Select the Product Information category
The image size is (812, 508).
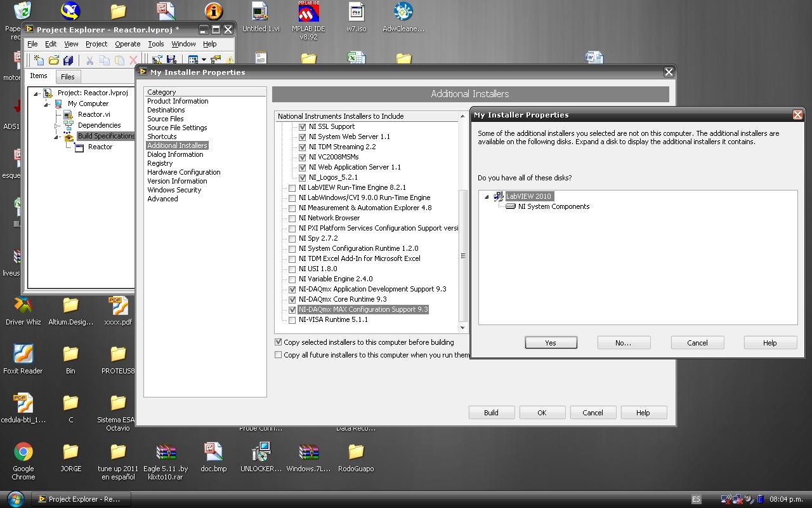click(x=178, y=101)
